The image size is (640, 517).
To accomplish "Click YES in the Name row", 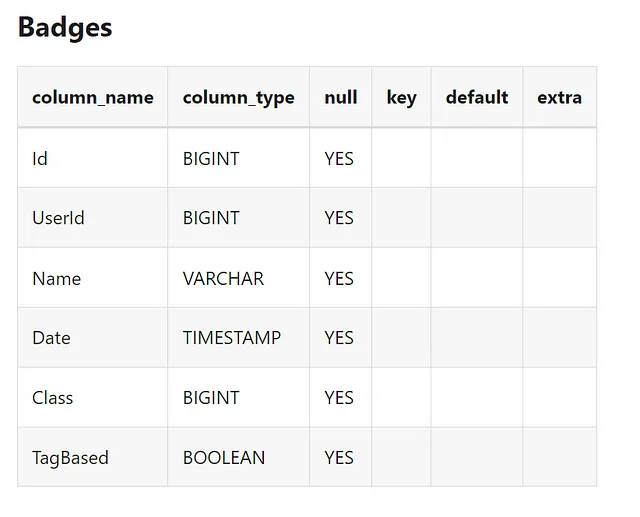I will [339, 279].
